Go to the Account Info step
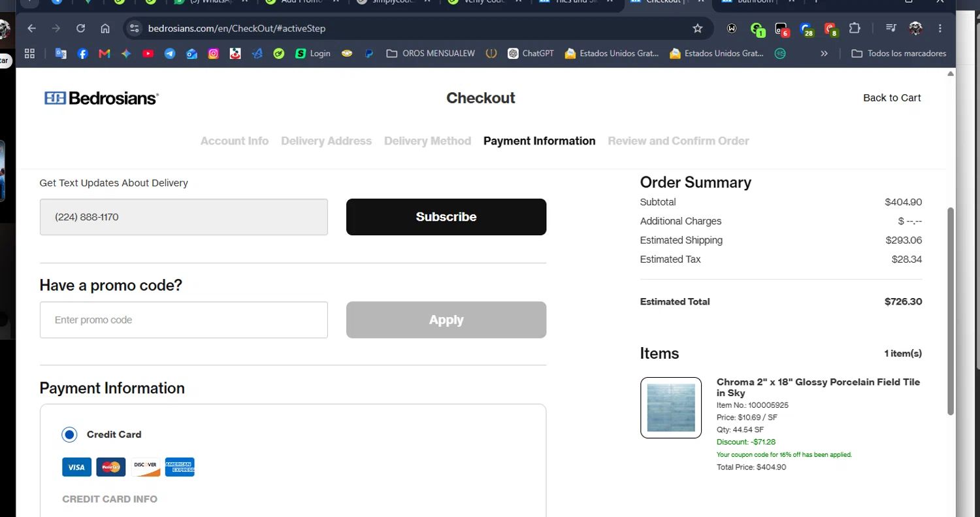Viewport: 980px width, 517px height. (235, 141)
